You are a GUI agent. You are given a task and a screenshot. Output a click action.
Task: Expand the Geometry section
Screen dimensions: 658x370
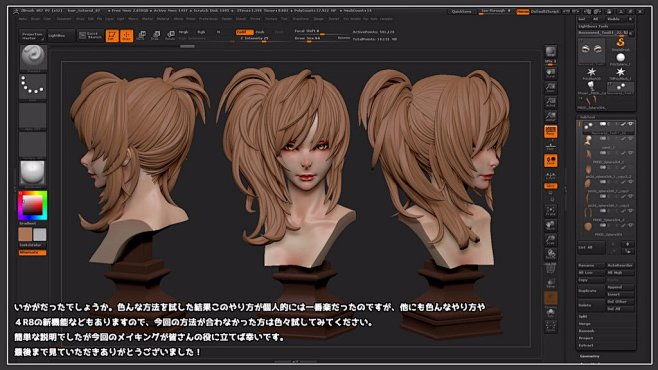591,357
